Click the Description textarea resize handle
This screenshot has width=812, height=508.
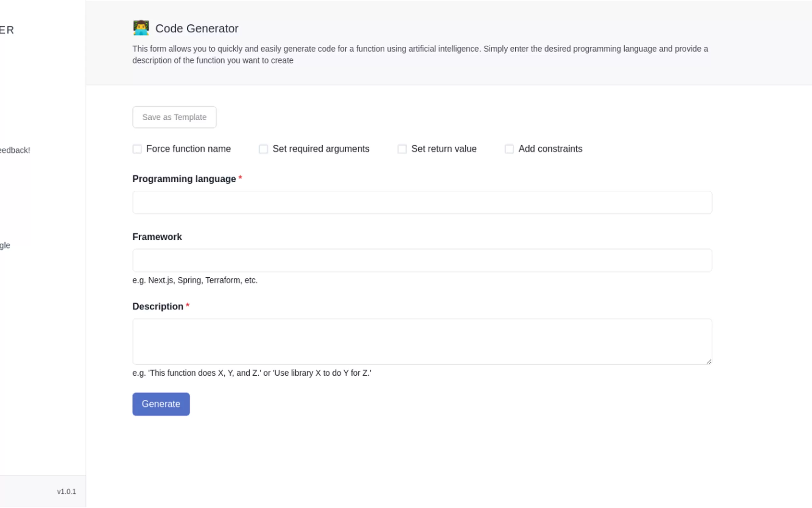pos(709,361)
